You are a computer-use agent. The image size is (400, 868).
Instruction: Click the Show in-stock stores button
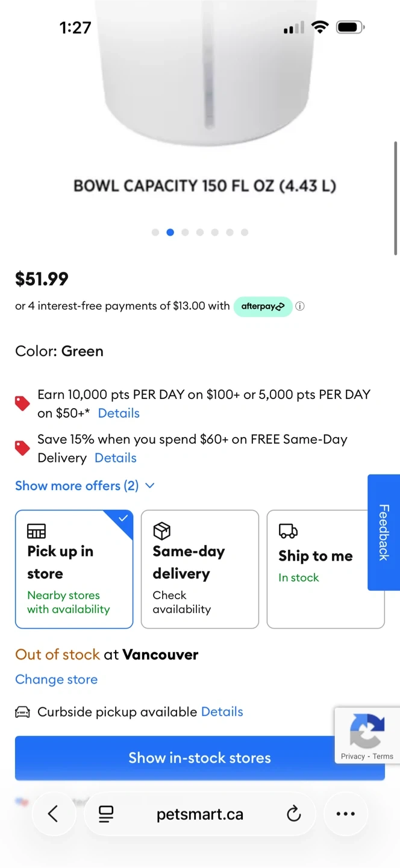coord(199,758)
